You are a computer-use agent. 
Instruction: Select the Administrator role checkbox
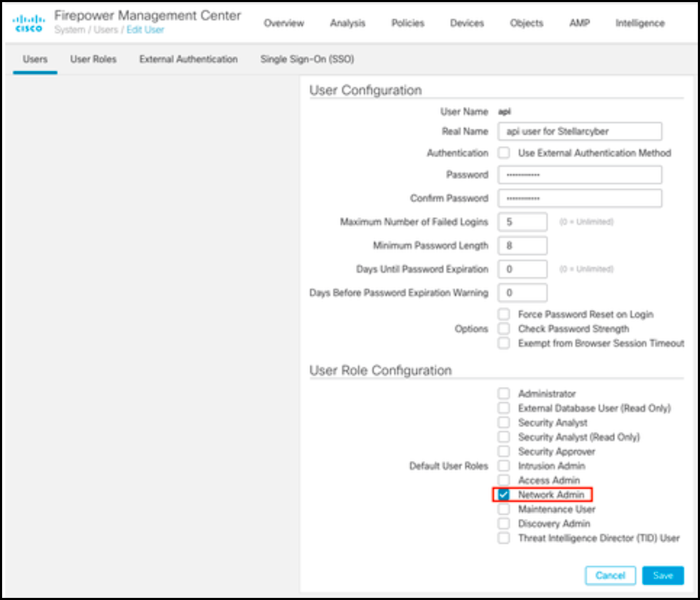(504, 393)
